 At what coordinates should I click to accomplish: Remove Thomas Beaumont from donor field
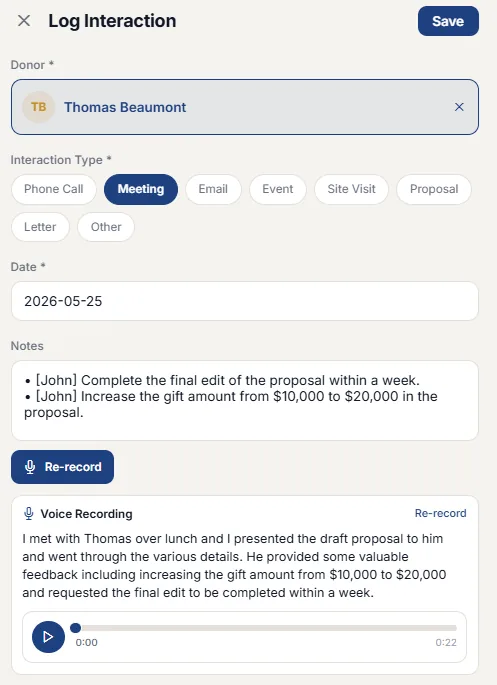(459, 107)
